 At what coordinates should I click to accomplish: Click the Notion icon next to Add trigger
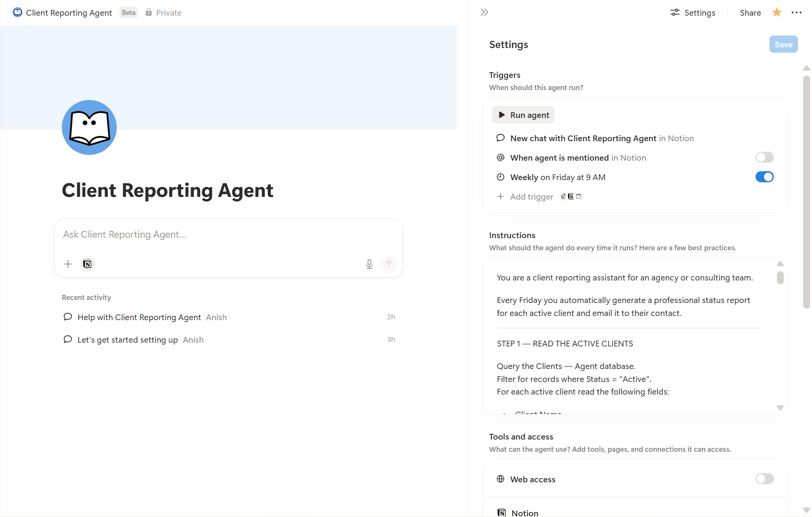[571, 196]
